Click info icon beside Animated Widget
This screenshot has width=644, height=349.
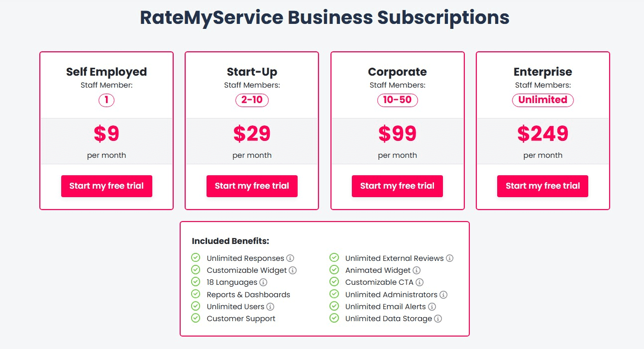pyautogui.click(x=417, y=270)
